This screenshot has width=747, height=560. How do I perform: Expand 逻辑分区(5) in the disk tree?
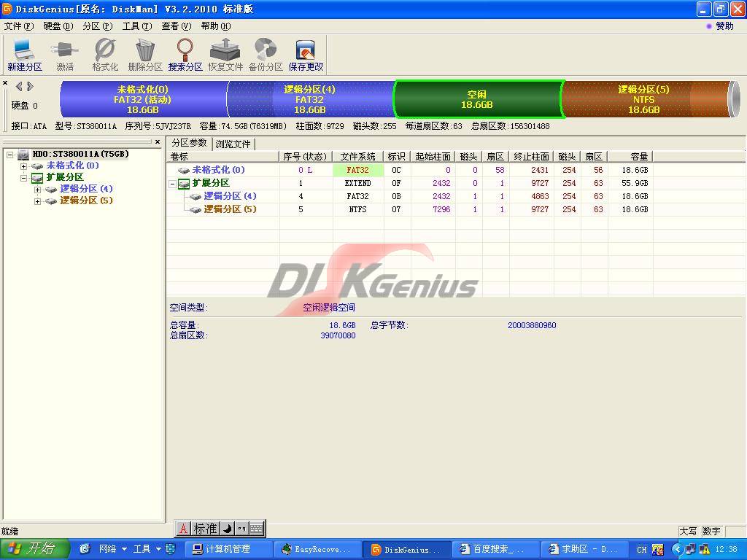point(37,201)
